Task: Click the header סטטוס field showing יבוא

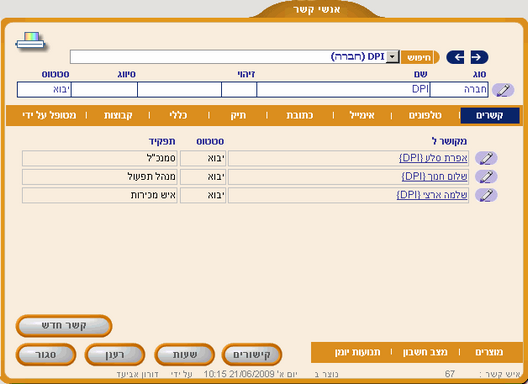Action: tap(44, 90)
